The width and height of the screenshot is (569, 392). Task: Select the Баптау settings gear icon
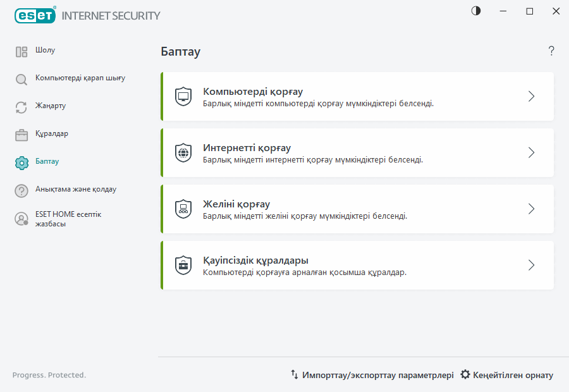[21, 162]
